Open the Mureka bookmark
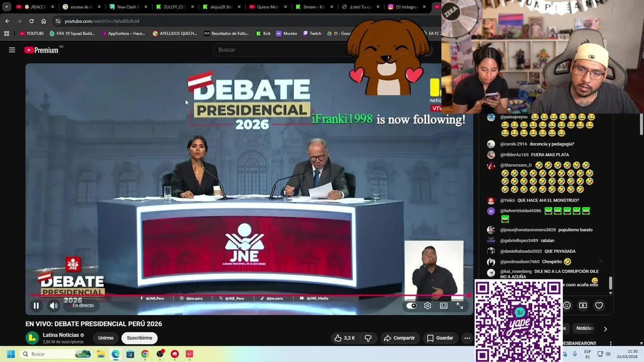 (286, 34)
